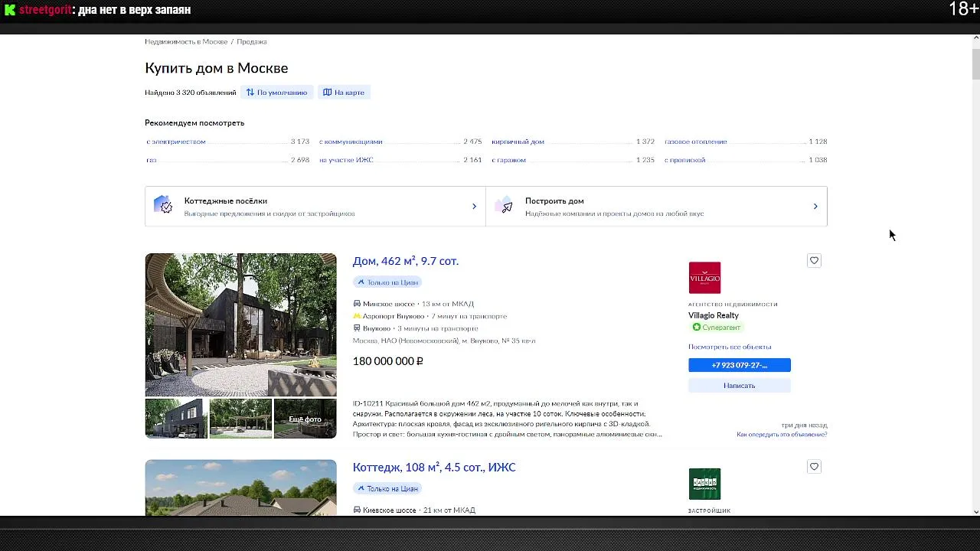Open Как опередить это объявление? link
This screenshot has width=980, height=551.
coord(782,435)
